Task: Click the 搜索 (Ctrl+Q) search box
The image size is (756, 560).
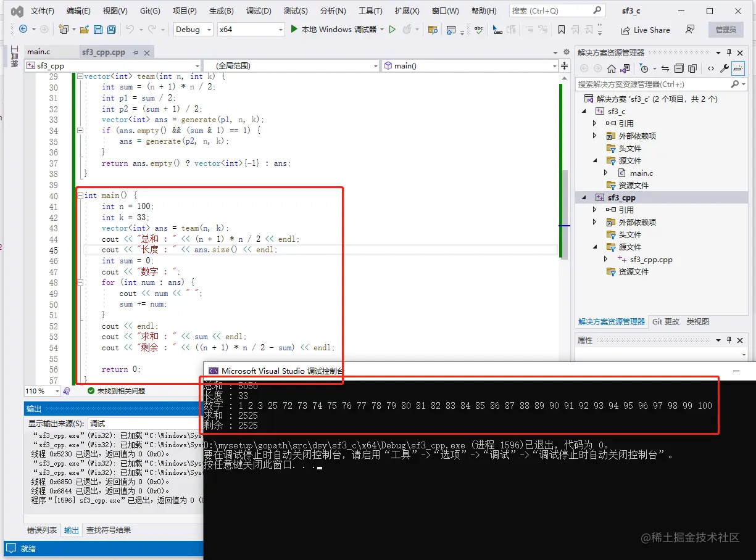Action: tap(557, 11)
